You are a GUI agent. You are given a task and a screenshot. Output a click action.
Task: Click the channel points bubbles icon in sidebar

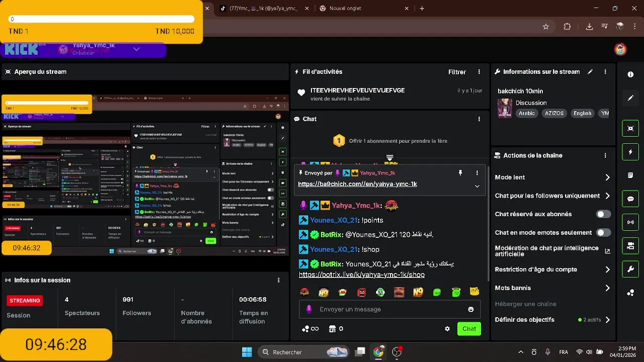(x=630, y=293)
